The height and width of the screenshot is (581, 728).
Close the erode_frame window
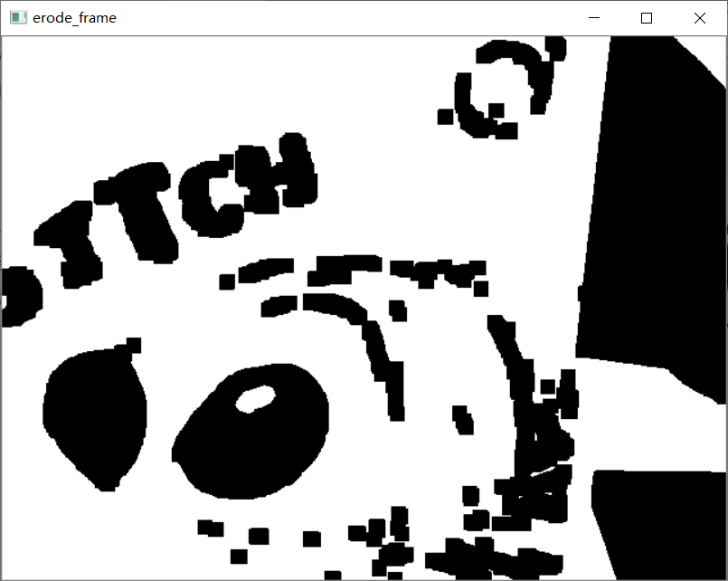coord(700,18)
